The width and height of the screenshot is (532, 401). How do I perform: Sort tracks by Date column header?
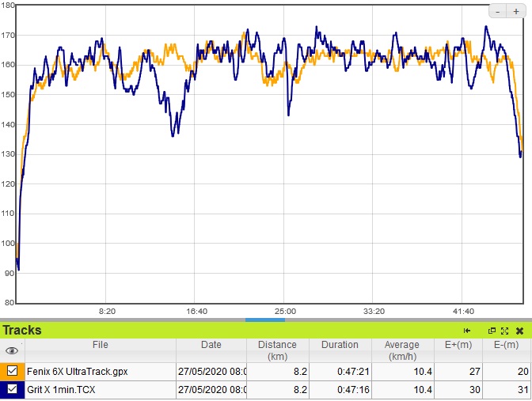211,345
